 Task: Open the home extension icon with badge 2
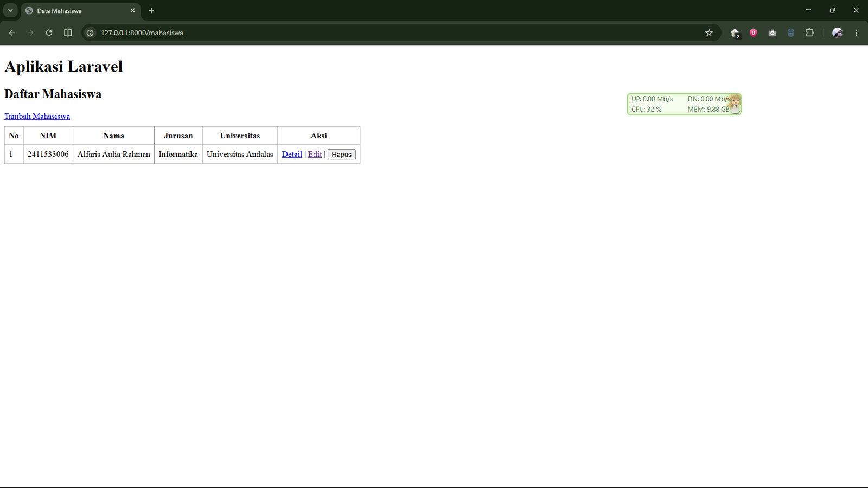coord(735,33)
